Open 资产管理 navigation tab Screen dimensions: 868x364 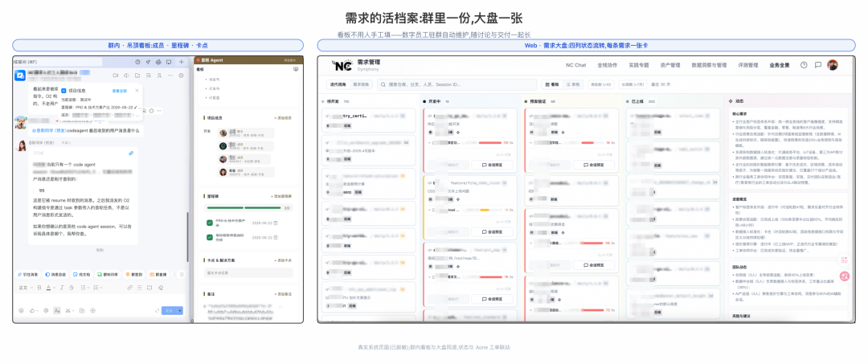pos(669,65)
